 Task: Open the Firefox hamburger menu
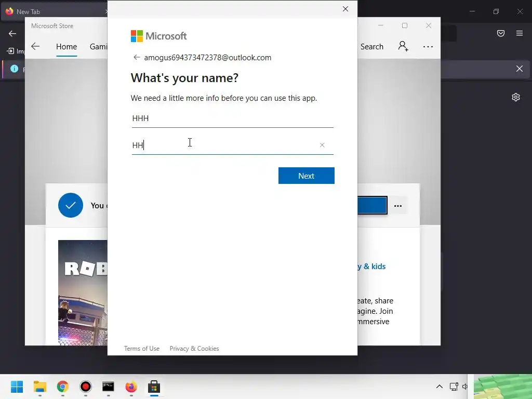click(x=519, y=33)
